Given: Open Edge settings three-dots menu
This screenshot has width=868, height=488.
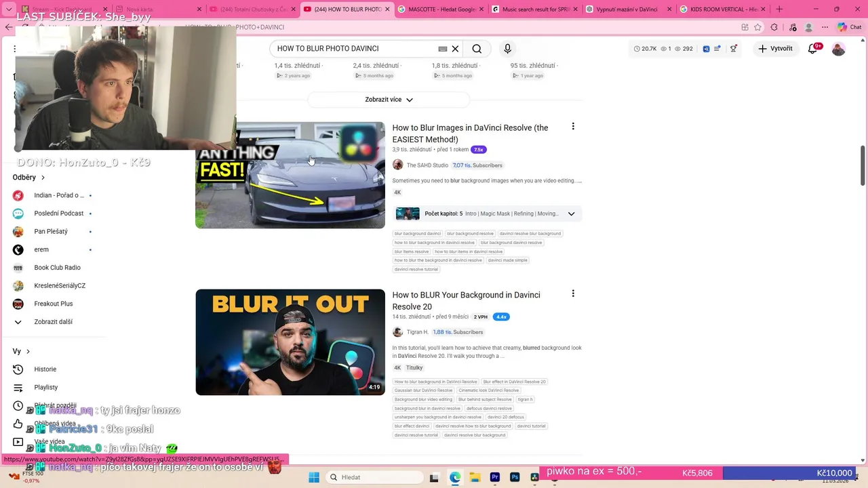Looking at the screenshot, I should tap(825, 27).
